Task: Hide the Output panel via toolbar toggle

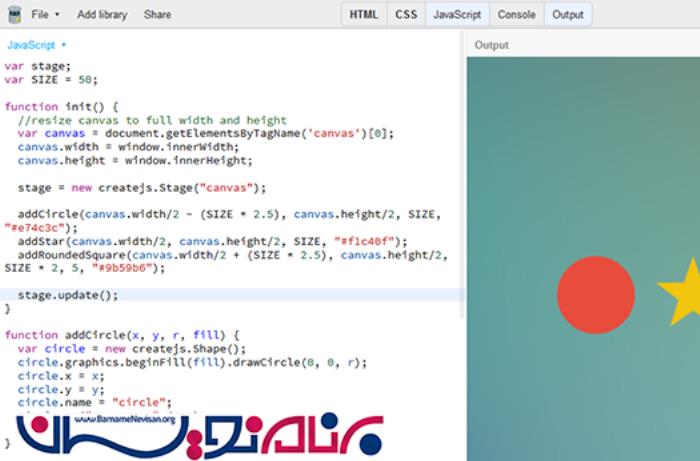Action: (x=568, y=15)
